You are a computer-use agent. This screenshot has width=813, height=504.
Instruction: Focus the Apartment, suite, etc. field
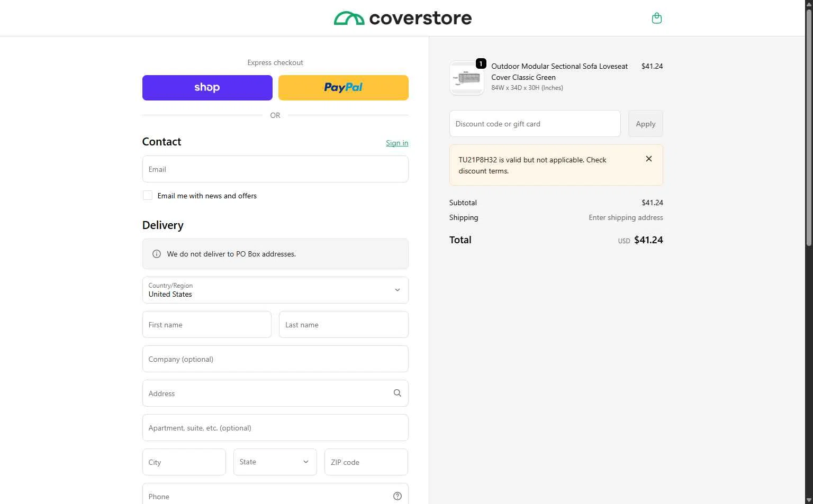coord(275,427)
